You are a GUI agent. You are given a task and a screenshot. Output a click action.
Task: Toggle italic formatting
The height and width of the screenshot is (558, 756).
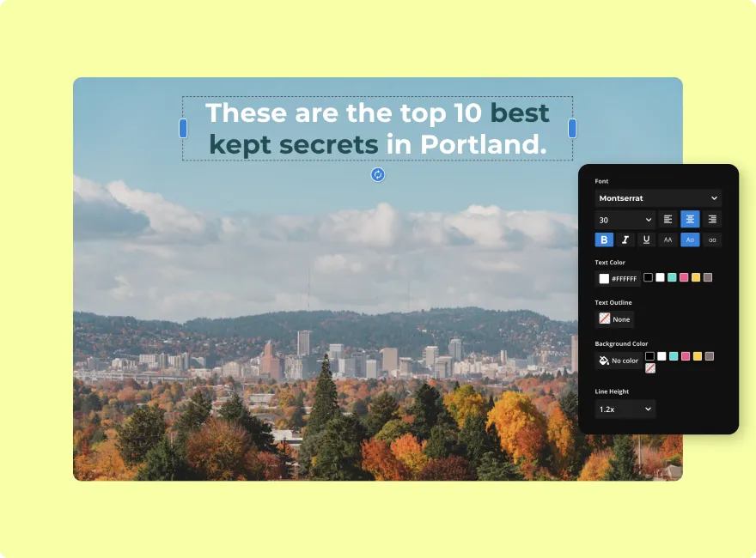[625, 240]
